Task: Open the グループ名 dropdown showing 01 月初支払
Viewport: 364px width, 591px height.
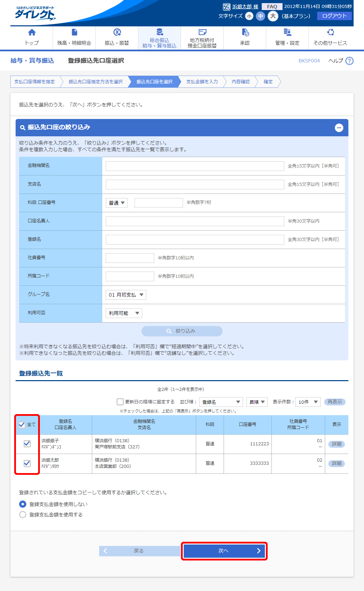Action: pos(126,295)
